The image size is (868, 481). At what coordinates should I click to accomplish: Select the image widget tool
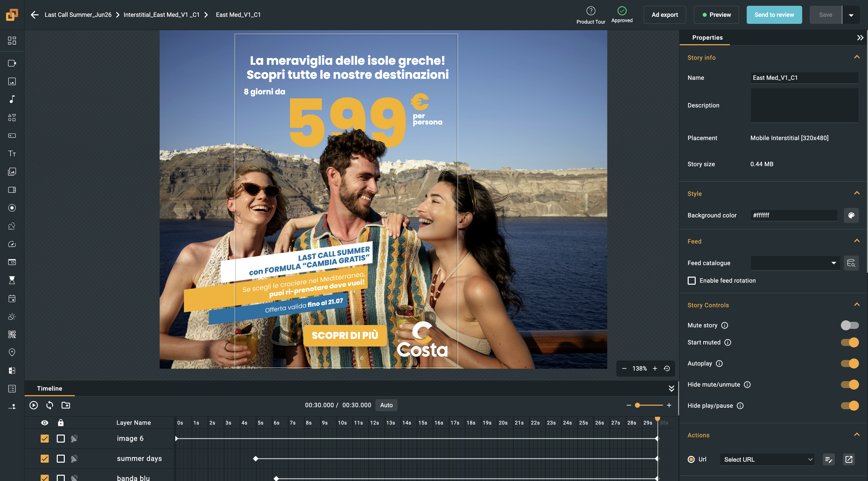(12, 81)
